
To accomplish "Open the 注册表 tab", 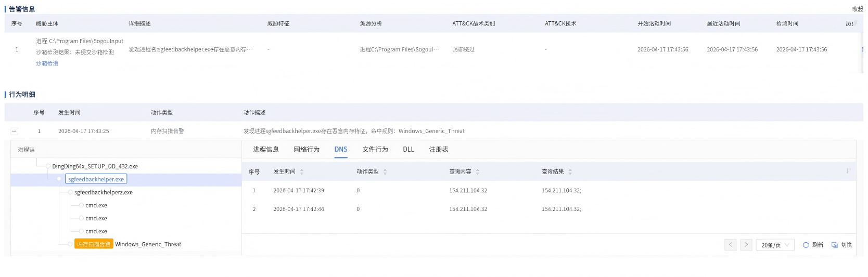I will (439, 150).
